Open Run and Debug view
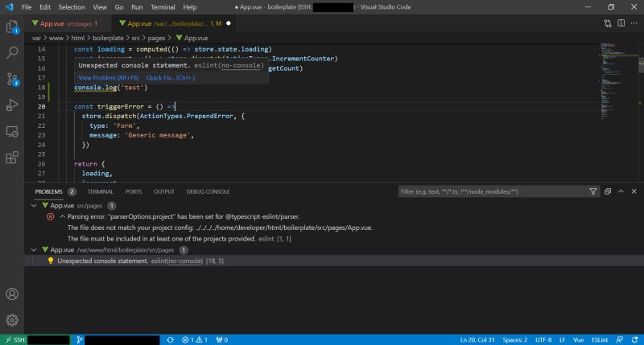Viewport: 644px width, 345px height. click(12, 105)
